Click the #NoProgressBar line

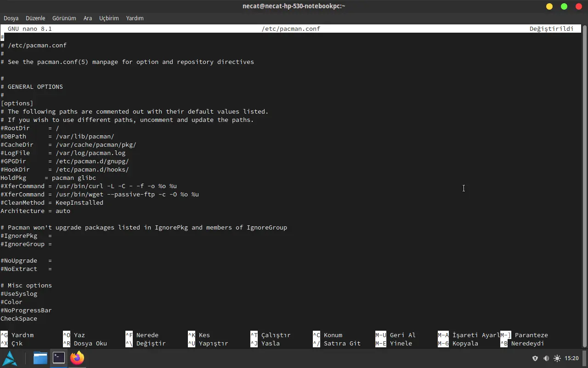pyautogui.click(x=26, y=310)
